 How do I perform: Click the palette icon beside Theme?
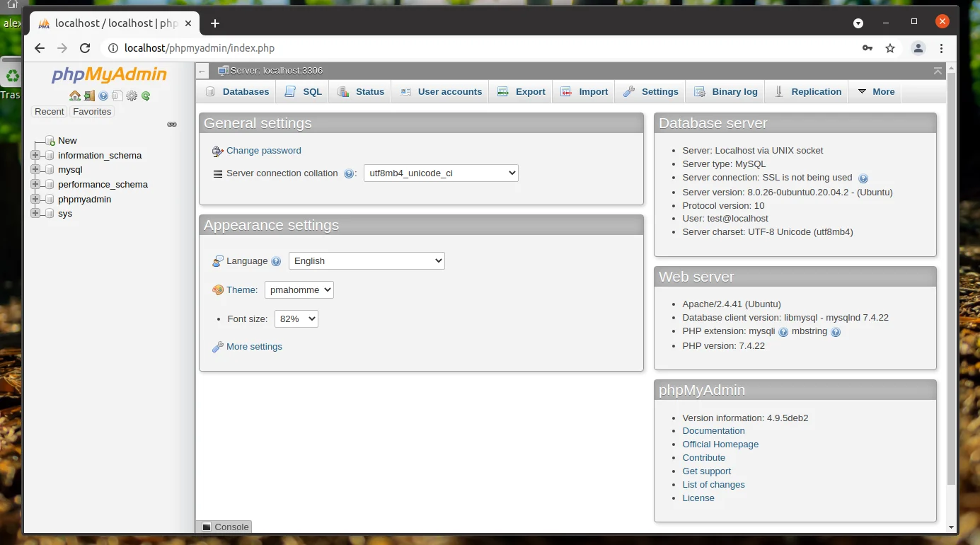(x=217, y=289)
